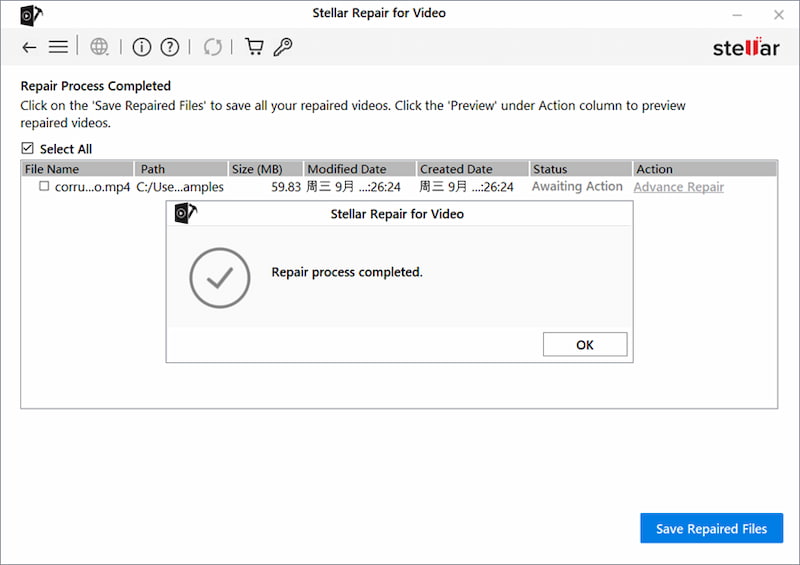Image resolution: width=800 pixels, height=565 pixels.
Task: Click the checkmark circle in dialog
Action: tap(219, 278)
